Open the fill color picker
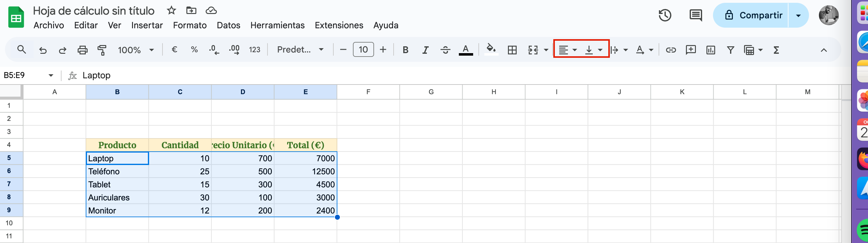 coord(491,50)
